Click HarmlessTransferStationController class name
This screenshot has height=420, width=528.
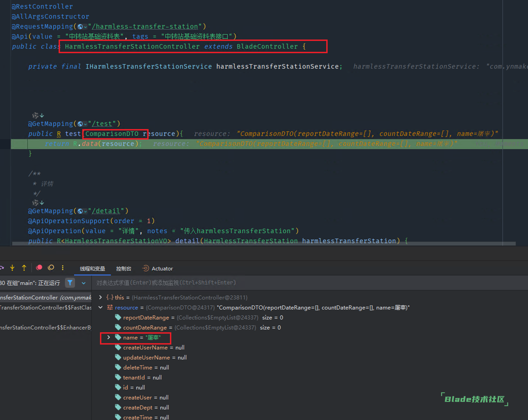pyautogui.click(x=132, y=46)
